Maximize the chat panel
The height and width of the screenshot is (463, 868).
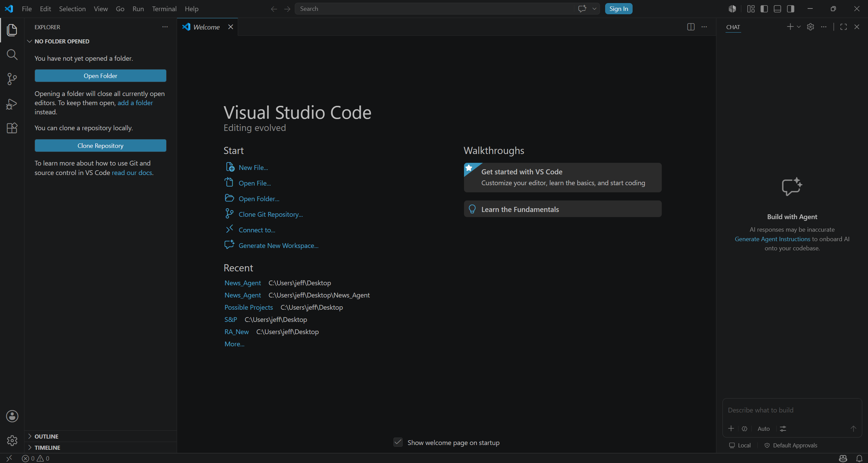tap(844, 27)
